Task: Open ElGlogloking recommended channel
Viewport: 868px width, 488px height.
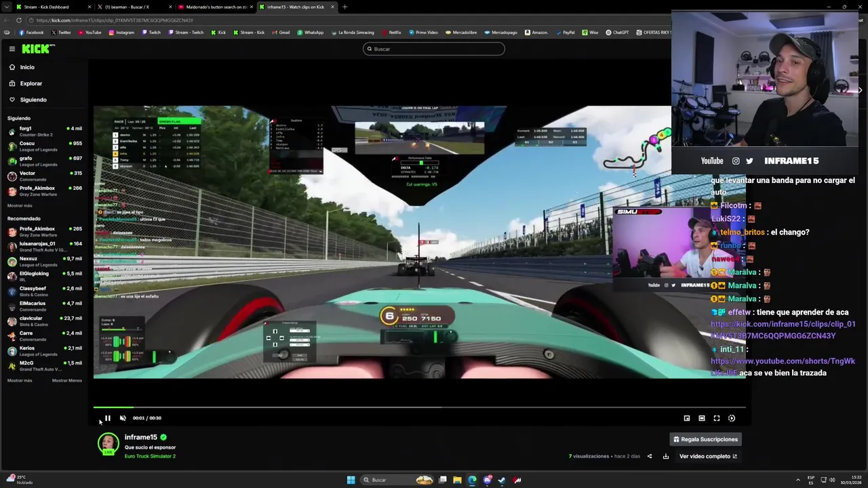Action: pos(45,276)
